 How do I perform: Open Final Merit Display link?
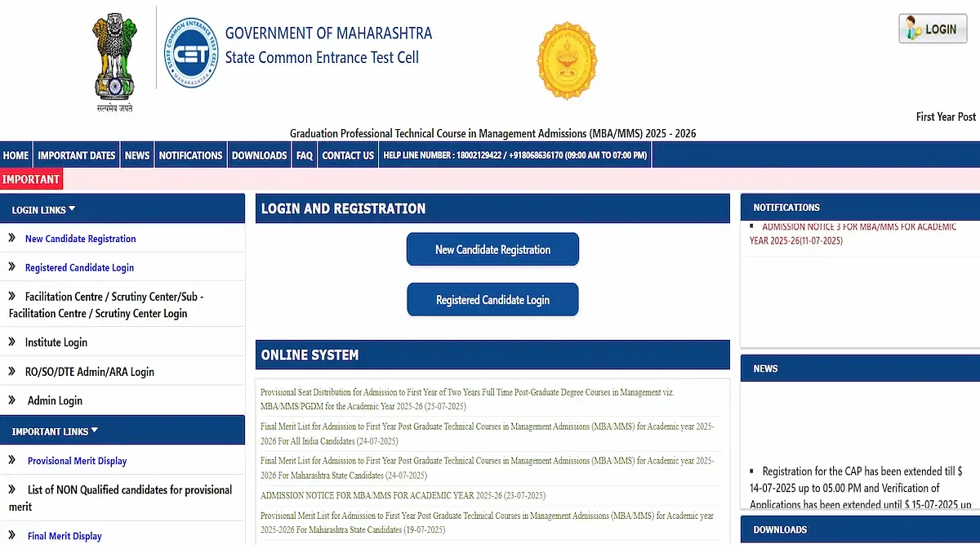[x=65, y=536]
